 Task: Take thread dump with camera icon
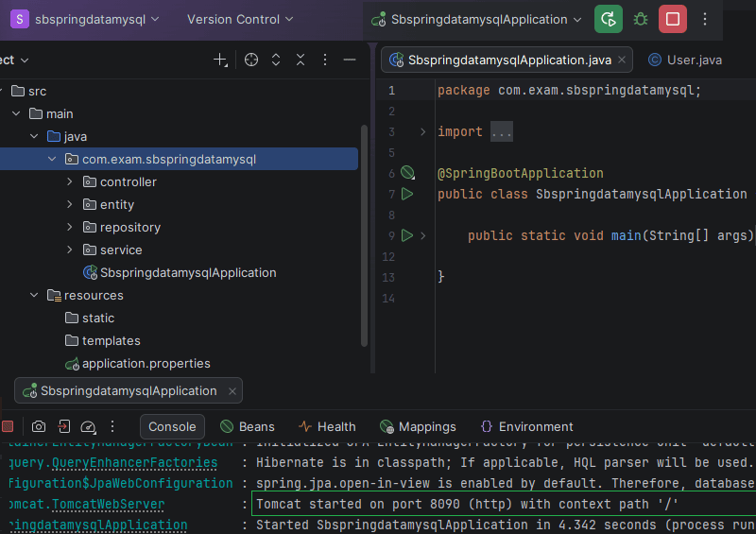pos(39,426)
